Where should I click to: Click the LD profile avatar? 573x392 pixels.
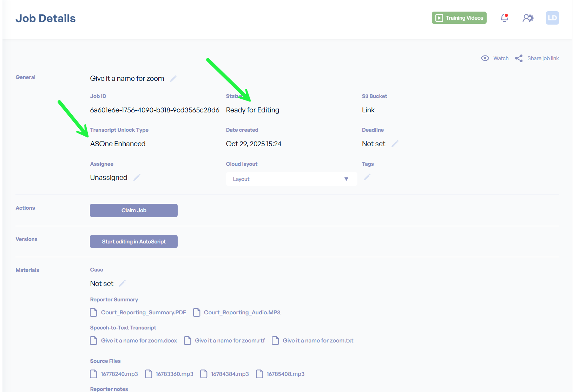tap(552, 18)
